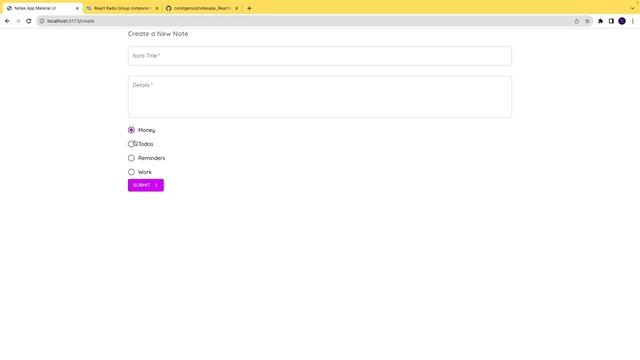Open a new browser tab
Viewport: 640px width, 360px height.
click(249, 8)
